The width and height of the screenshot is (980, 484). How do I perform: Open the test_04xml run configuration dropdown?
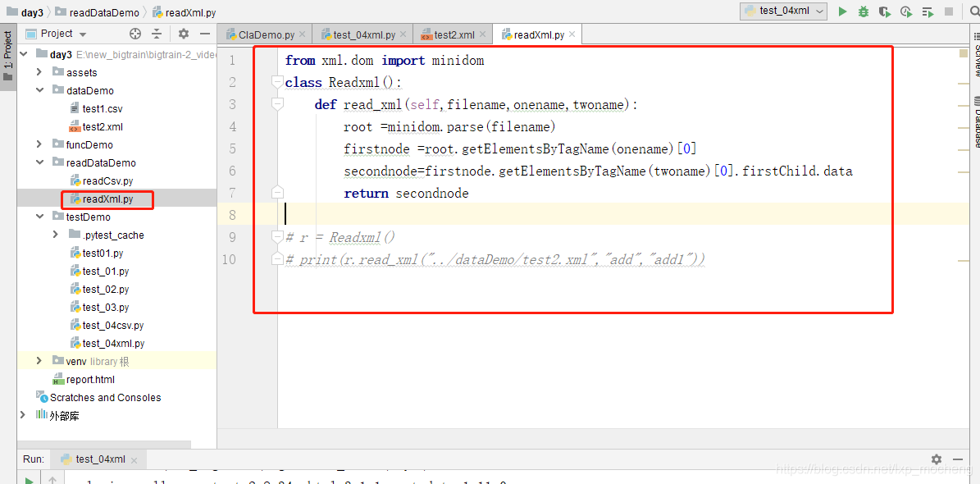click(x=784, y=11)
